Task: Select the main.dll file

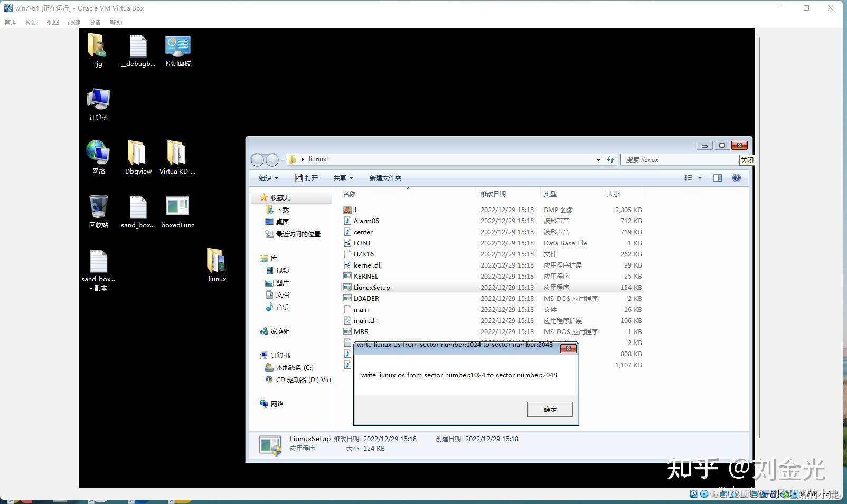Action: [492, 320]
